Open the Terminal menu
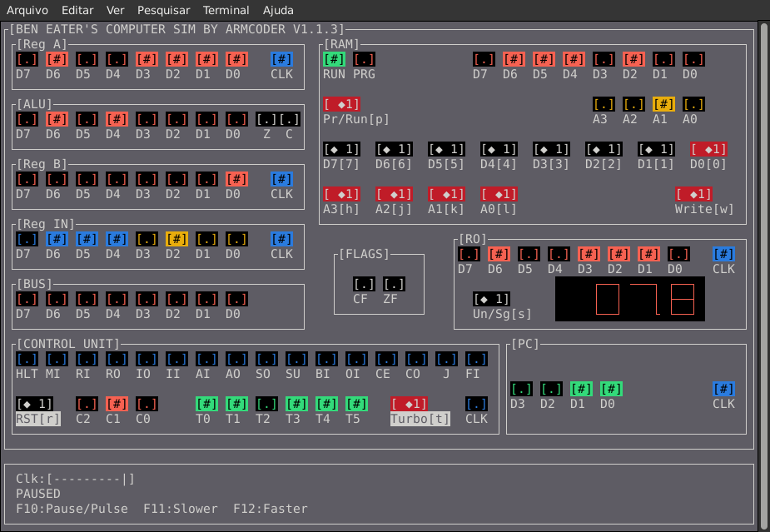Screen dimensions: 770x532 click(x=226, y=10)
